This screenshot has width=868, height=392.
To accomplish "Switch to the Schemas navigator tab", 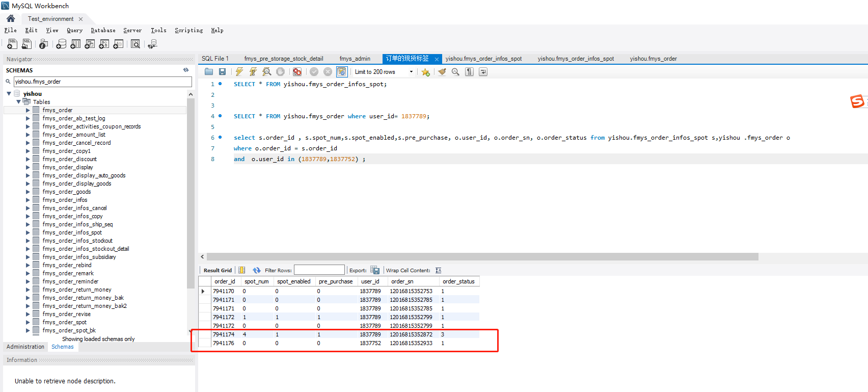I will (x=62, y=347).
